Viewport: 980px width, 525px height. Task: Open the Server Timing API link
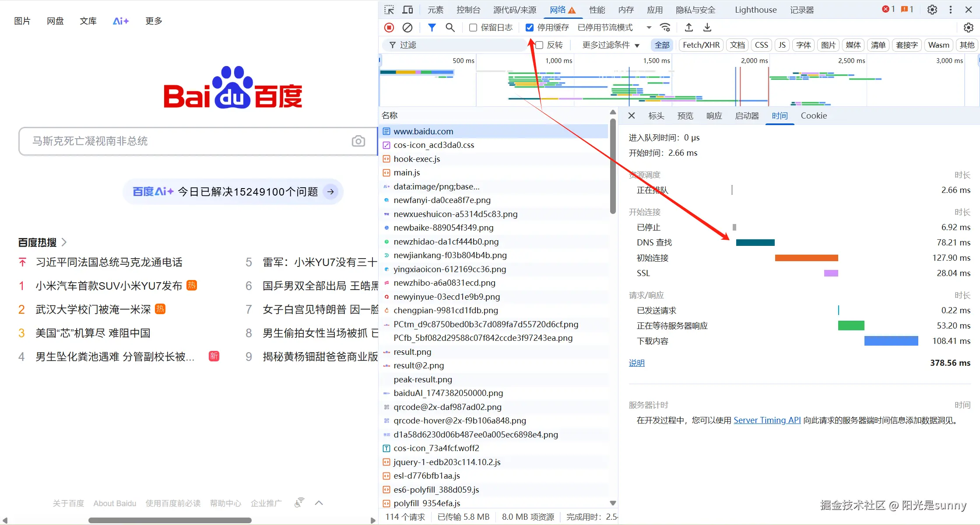click(x=767, y=420)
